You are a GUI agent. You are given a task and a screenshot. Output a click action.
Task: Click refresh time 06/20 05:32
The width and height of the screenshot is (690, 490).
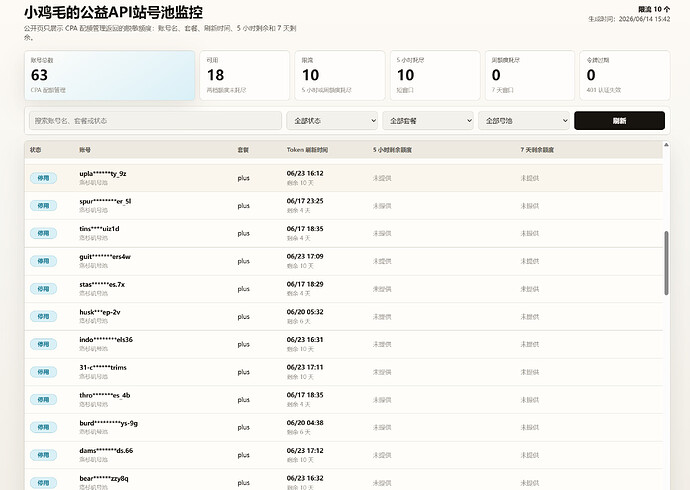tap(305, 312)
